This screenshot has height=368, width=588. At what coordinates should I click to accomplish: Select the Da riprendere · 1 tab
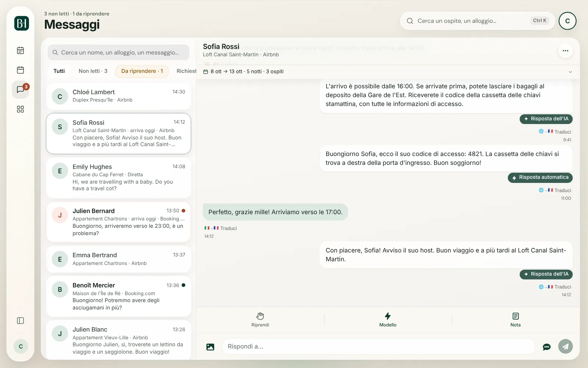[x=142, y=71]
